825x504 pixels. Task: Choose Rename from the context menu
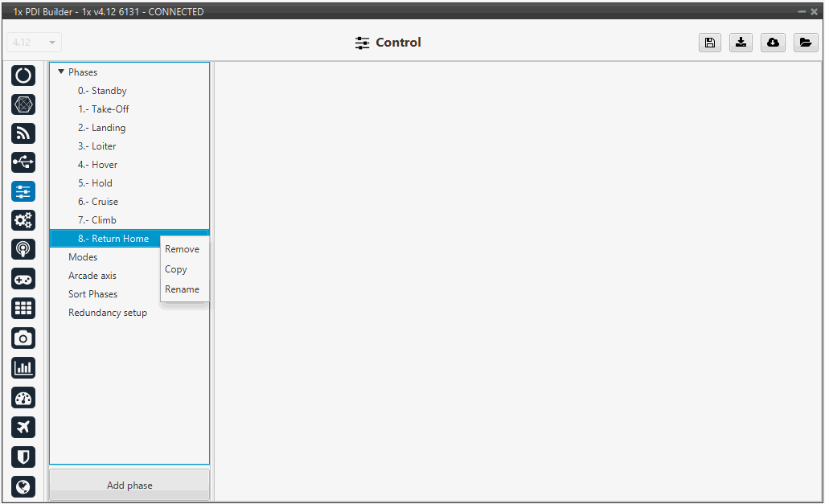[182, 289]
